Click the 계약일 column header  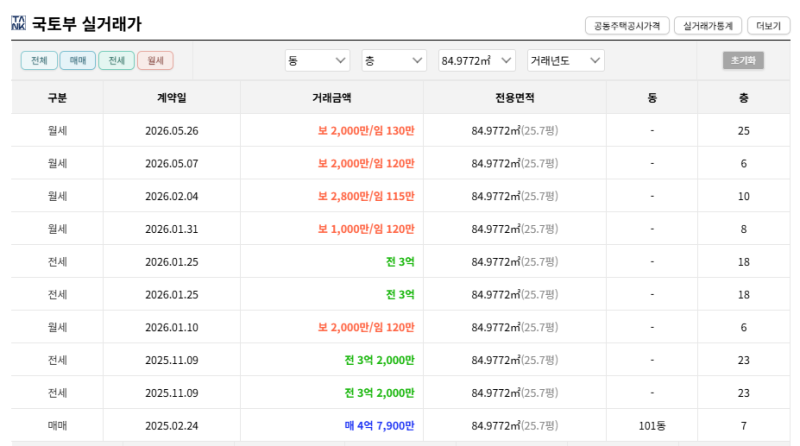(x=171, y=97)
